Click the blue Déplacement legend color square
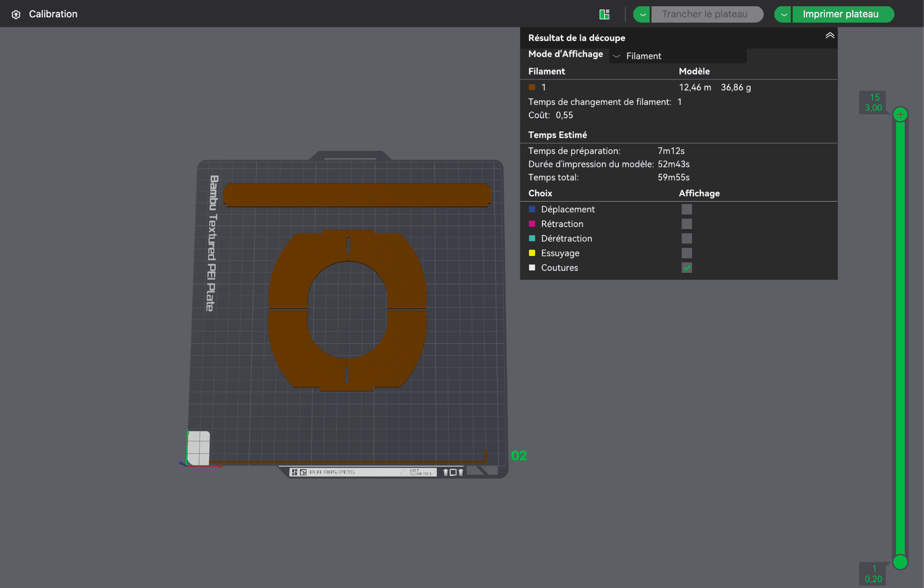924x588 pixels. click(532, 209)
